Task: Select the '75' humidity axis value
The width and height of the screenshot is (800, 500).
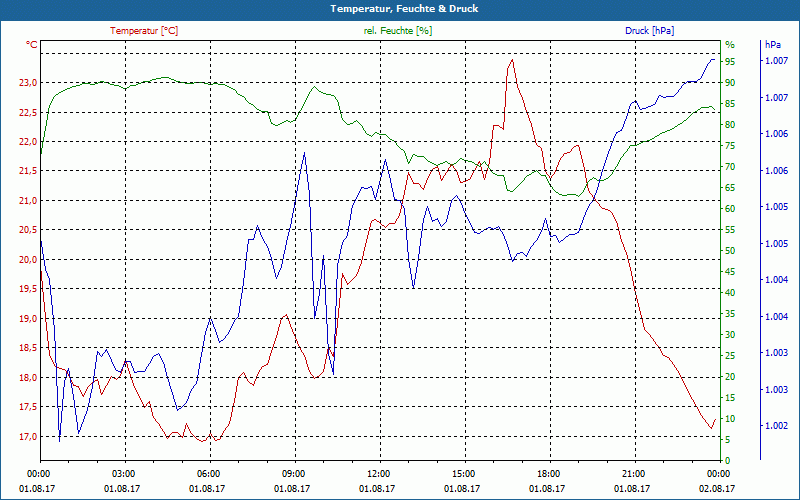Action: coord(730,146)
